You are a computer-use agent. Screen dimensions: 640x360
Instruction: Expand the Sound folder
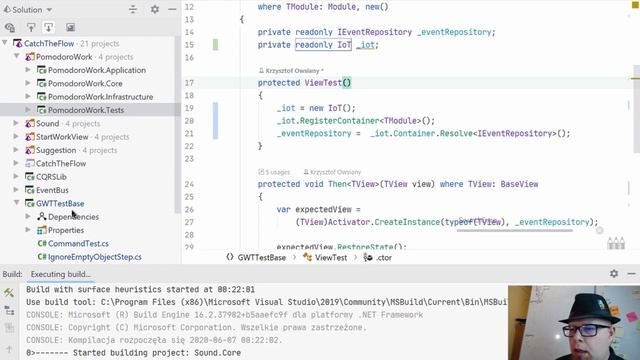click(16, 123)
